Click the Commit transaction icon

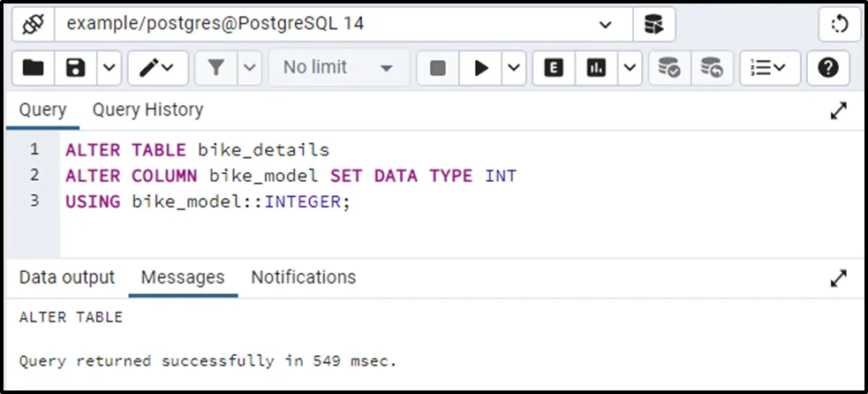coord(668,67)
